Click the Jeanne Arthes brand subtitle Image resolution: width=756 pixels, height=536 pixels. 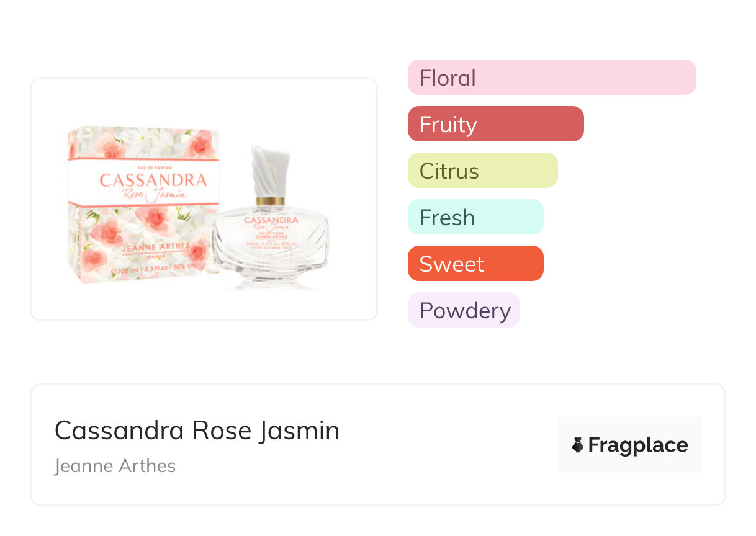click(x=115, y=466)
